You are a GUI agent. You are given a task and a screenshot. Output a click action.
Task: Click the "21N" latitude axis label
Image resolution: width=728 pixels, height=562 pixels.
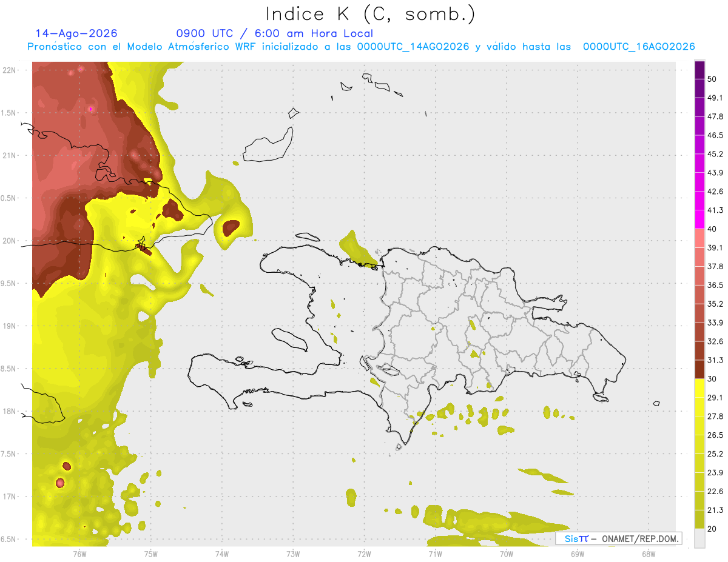pyautogui.click(x=9, y=155)
